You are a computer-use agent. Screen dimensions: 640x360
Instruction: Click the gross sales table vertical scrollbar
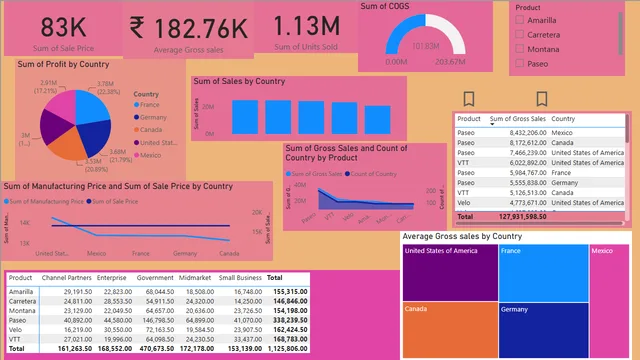tap(627, 129)
